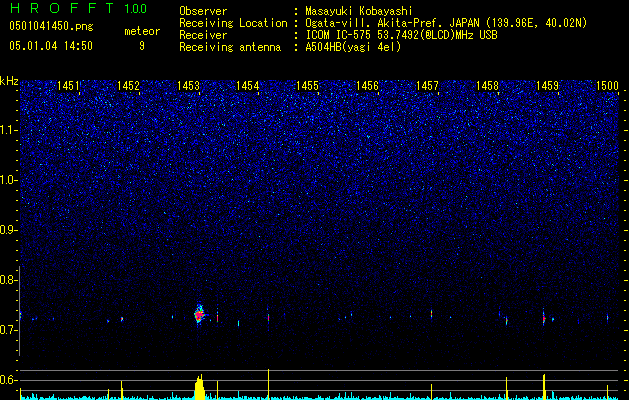The height and width of the screenshot is (400, 629).
Task: Click the 1453 time axis marker
Action: [188, 86]
